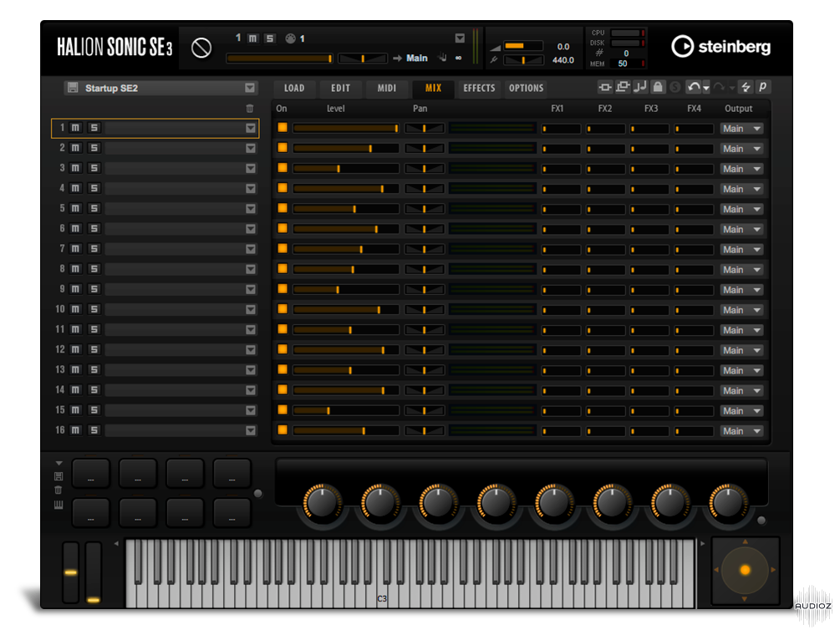Expand the program dropdown arrow for slot 12
The image size is (840, 635).
pos(250,350)
